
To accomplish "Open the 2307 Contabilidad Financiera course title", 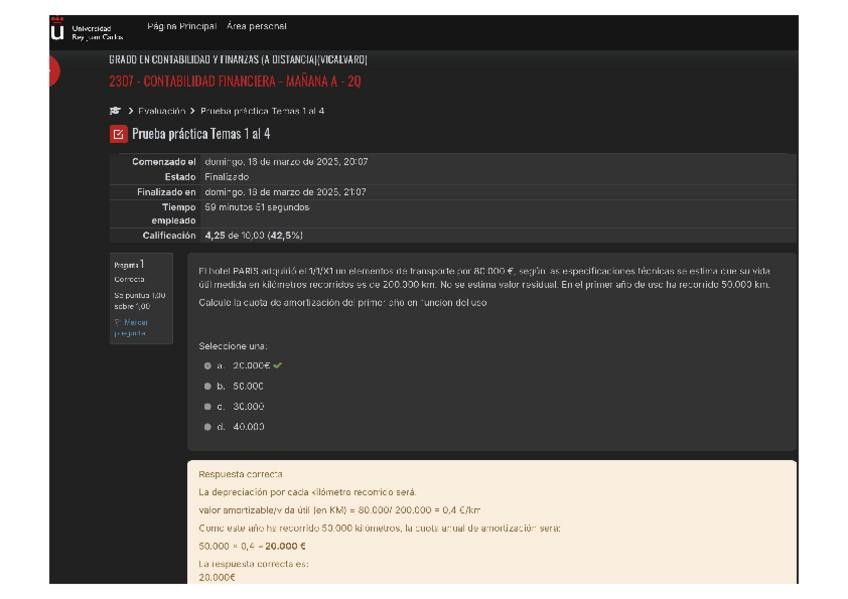I will pos(235,82).
